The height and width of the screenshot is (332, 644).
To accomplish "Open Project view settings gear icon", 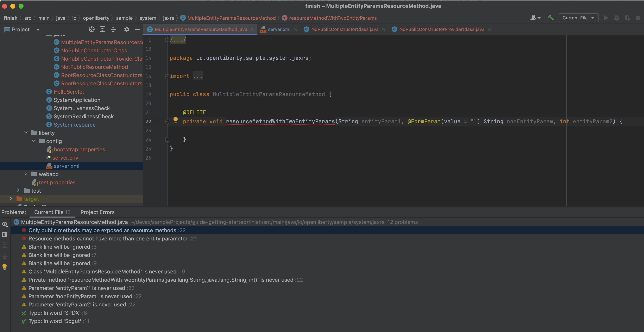I will pyautogui.click(x=127, y=29).
